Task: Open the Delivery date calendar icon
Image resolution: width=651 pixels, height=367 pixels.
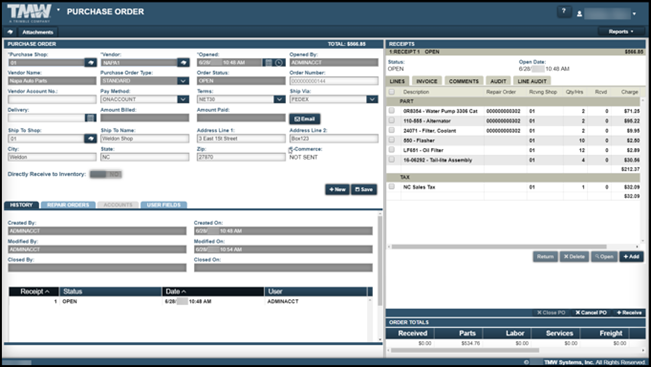Action: coord(91,118)
